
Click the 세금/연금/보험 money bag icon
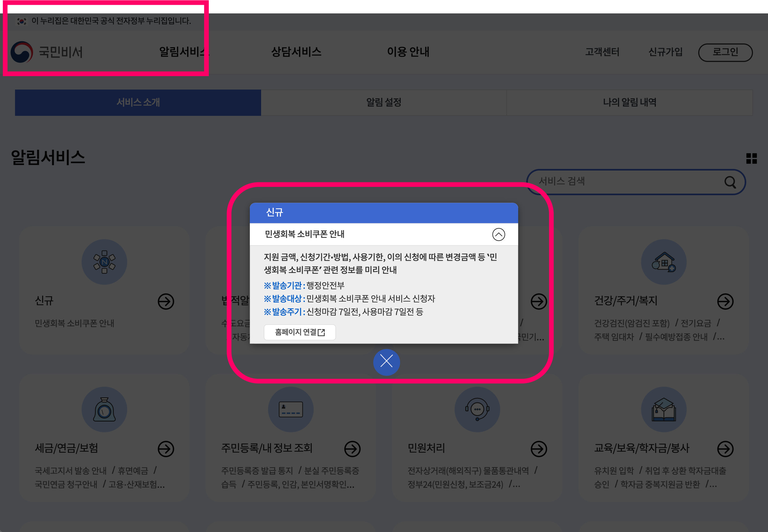[104, 409]
